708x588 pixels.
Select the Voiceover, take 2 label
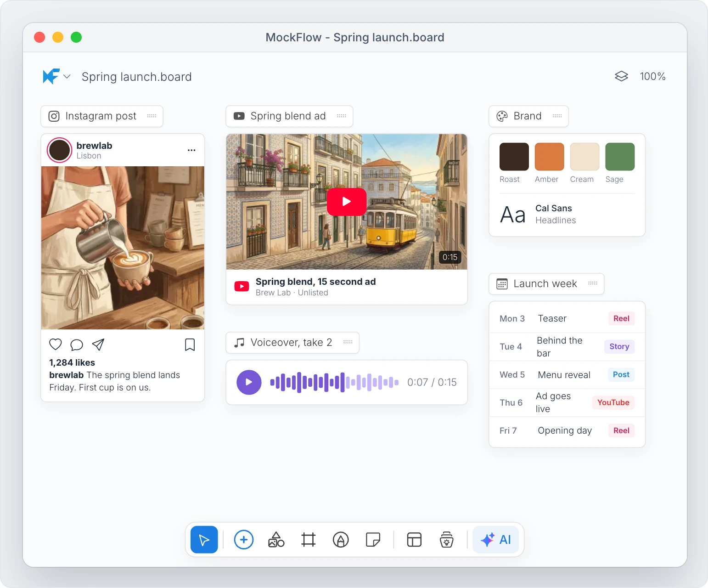click(x=292, y=343)
